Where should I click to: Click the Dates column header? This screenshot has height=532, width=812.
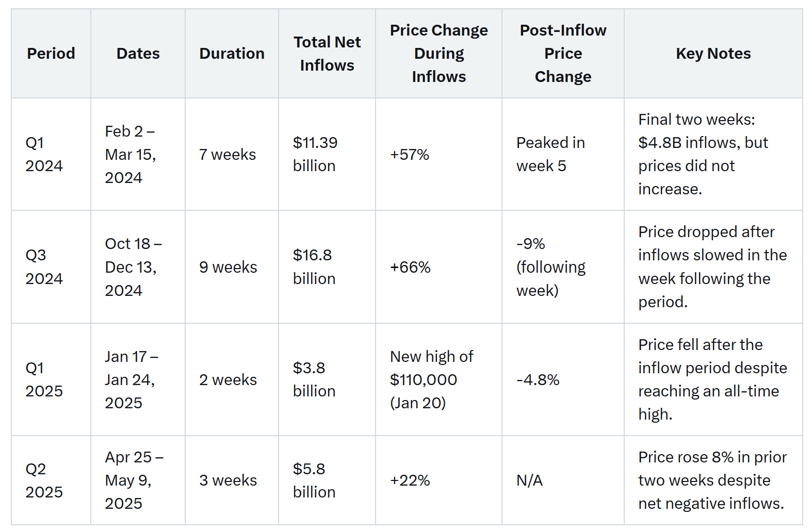pyautogui.click(x=138, y=54)
